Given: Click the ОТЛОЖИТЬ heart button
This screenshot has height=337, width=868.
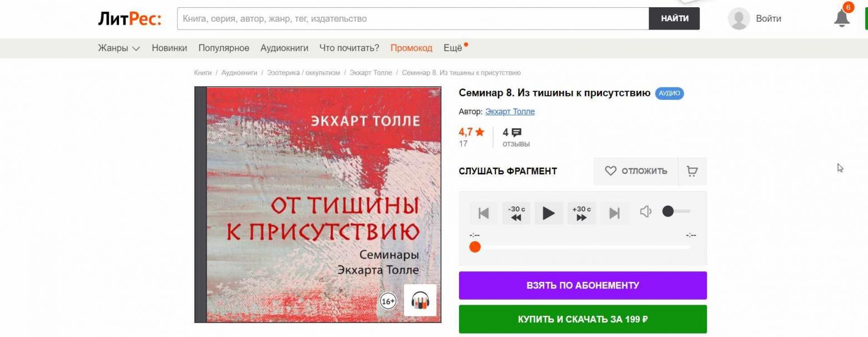Looking at the screenshot, I should click(636, 171).
